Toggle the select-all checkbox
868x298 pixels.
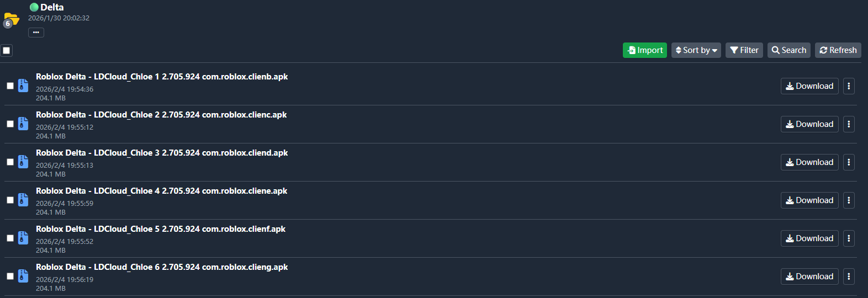[x=7, y=50]
